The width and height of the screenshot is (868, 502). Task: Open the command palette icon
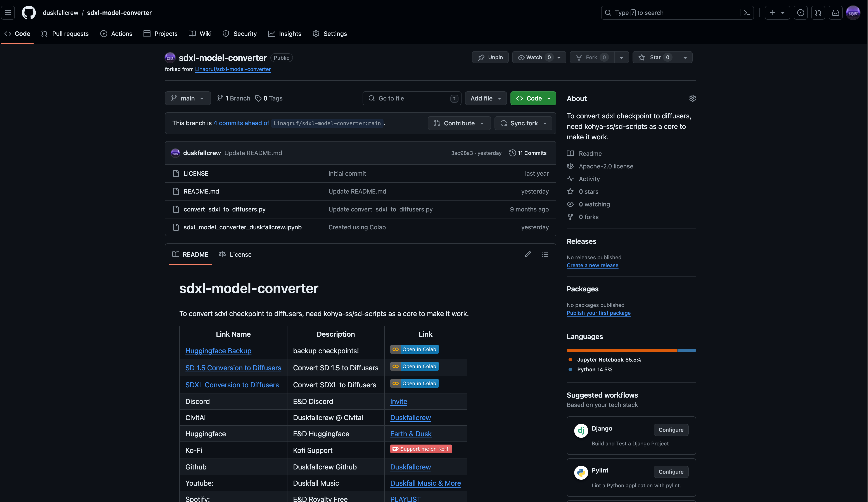pos(747,13)
